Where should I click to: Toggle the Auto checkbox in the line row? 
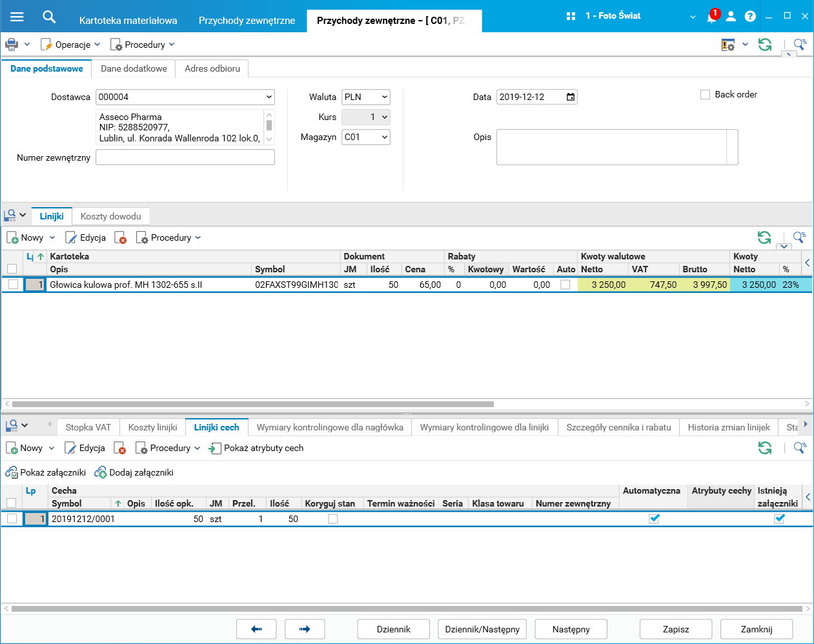[x=565, y=285]
